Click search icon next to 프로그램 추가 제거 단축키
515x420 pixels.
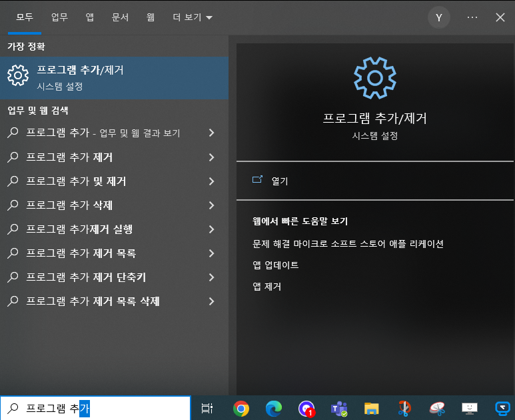point(13,277)
